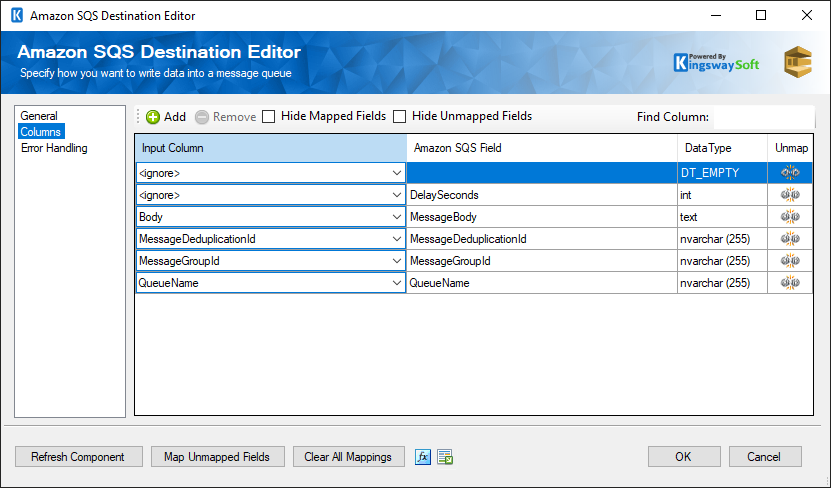Click Map Unmapped Fields button
The height and width of the screenshot is (488, 831).
[217, 457]
